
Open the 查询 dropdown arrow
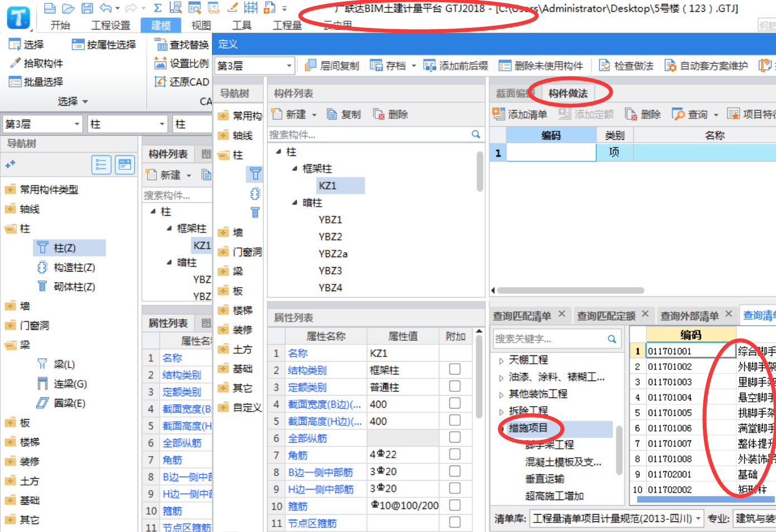[x=716, y=115]
